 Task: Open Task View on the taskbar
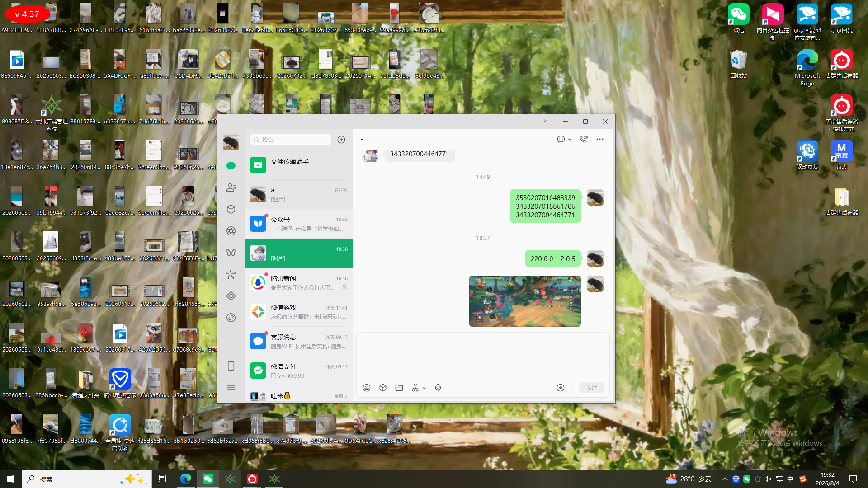[163, 479]
